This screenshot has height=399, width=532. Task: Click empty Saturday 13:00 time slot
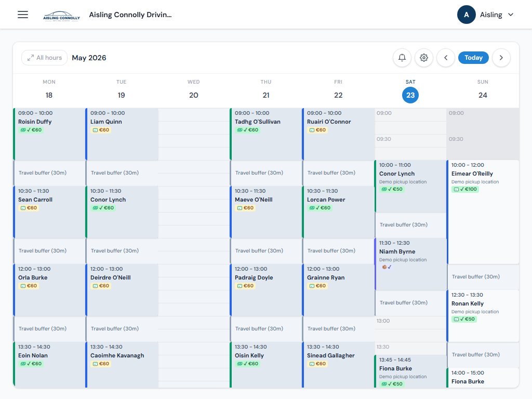(x=410, y=323)
